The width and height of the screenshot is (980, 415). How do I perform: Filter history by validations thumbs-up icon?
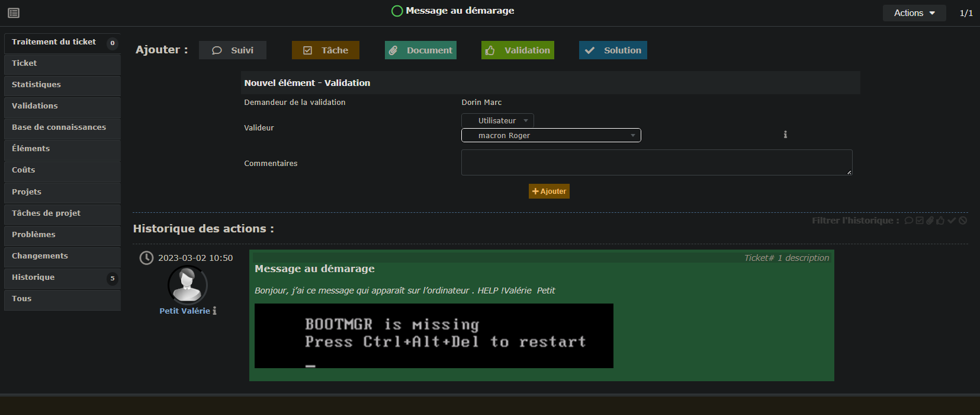coord(940,221)
